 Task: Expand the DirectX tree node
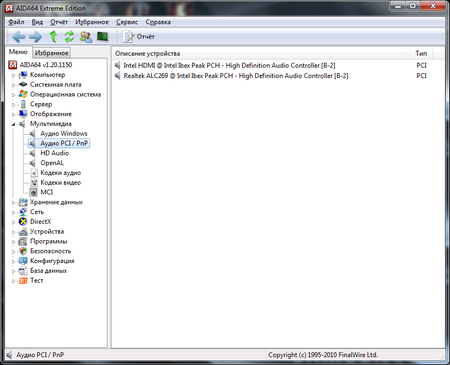[x=14, y=222]
